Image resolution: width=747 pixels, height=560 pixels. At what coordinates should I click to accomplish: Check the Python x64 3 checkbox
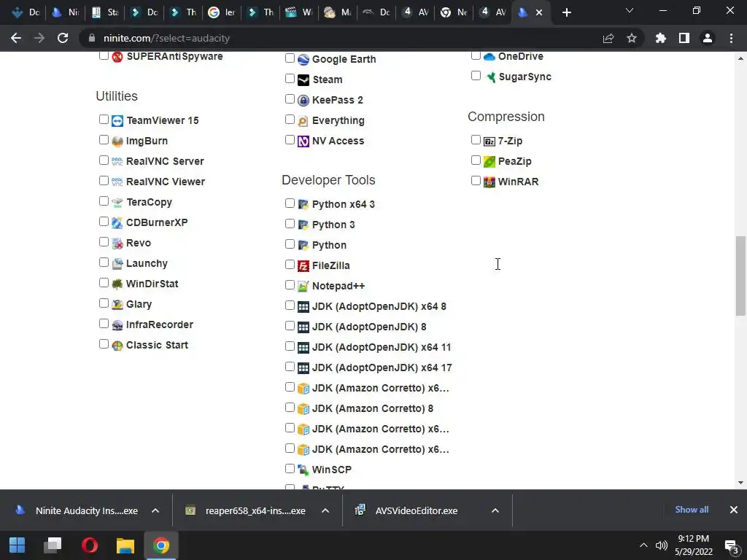tap(290, 203)
